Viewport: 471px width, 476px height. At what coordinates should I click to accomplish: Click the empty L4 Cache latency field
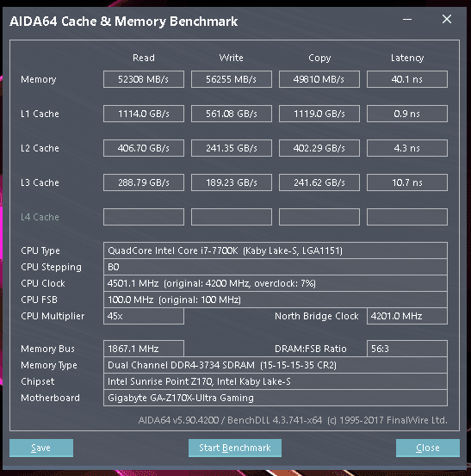click(x=407, y=217)
